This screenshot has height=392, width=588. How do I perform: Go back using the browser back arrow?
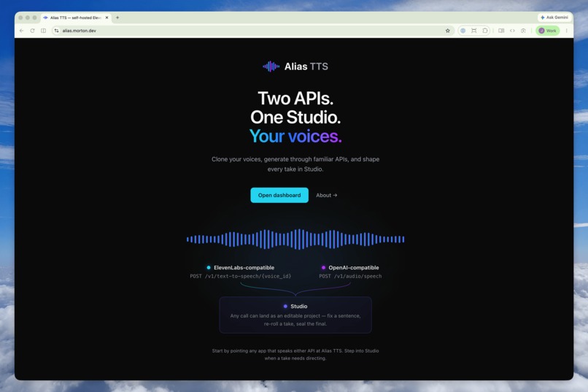(21, 31)
